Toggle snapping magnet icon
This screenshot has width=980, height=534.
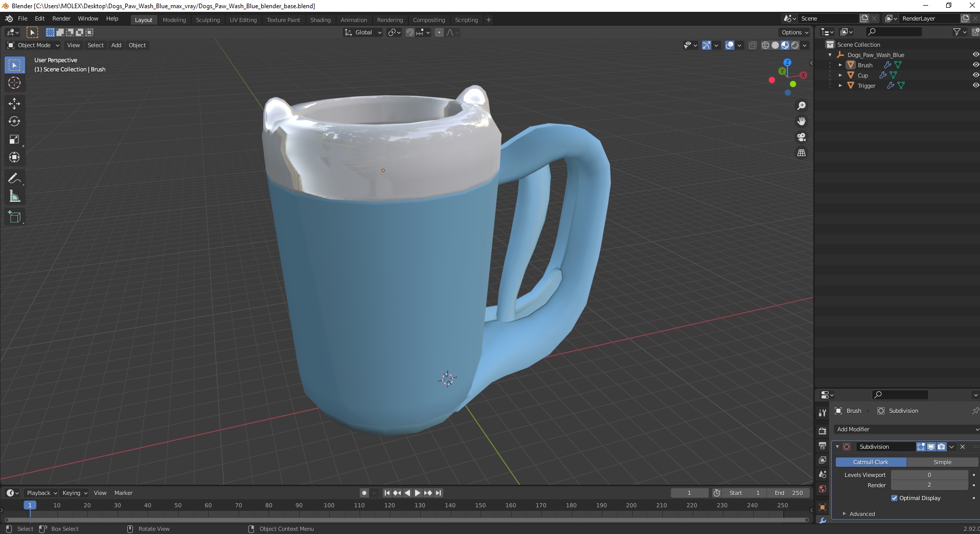pos(409,32)
